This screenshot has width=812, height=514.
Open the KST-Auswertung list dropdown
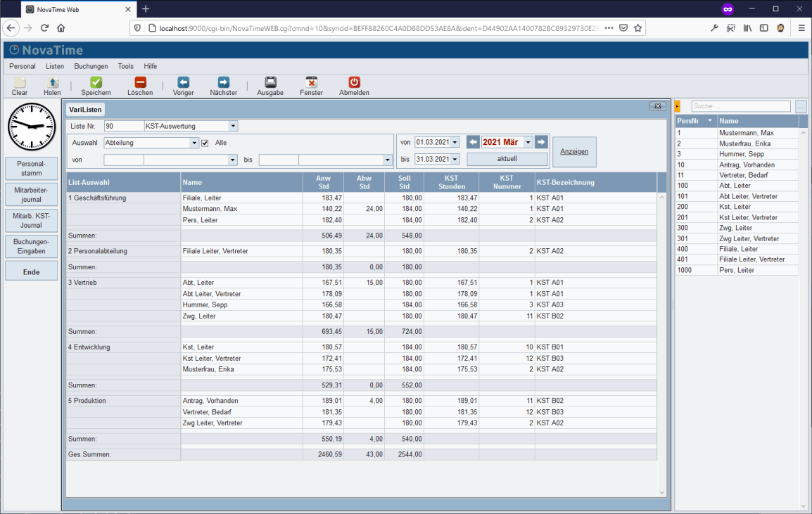tap(233, 126)
